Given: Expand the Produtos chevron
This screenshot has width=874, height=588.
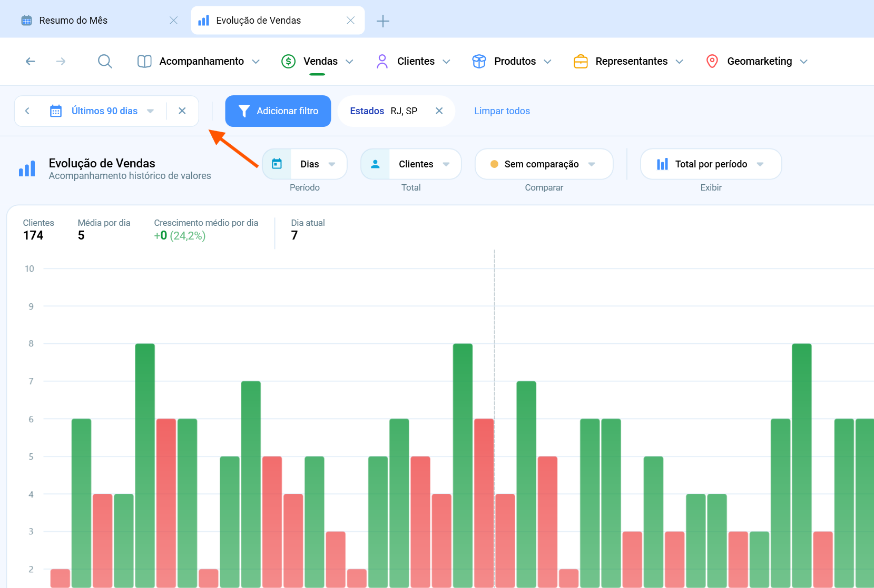Looking at the screenshot, I should (548, 62).
